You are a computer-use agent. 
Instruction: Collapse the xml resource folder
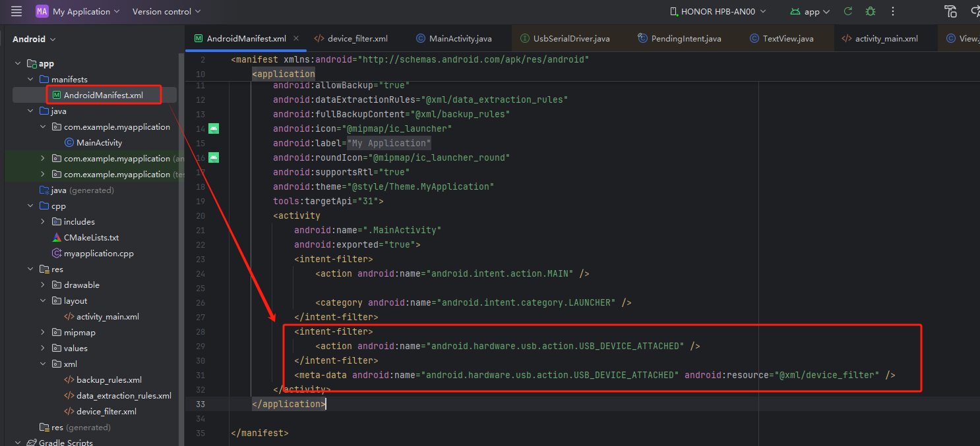(x=43, y=364)
